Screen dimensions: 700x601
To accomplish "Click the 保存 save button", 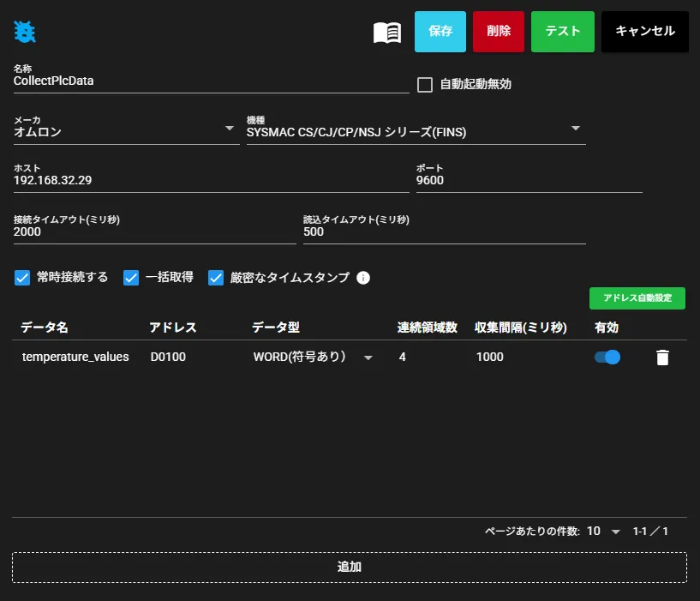I will tap(440, 31).
